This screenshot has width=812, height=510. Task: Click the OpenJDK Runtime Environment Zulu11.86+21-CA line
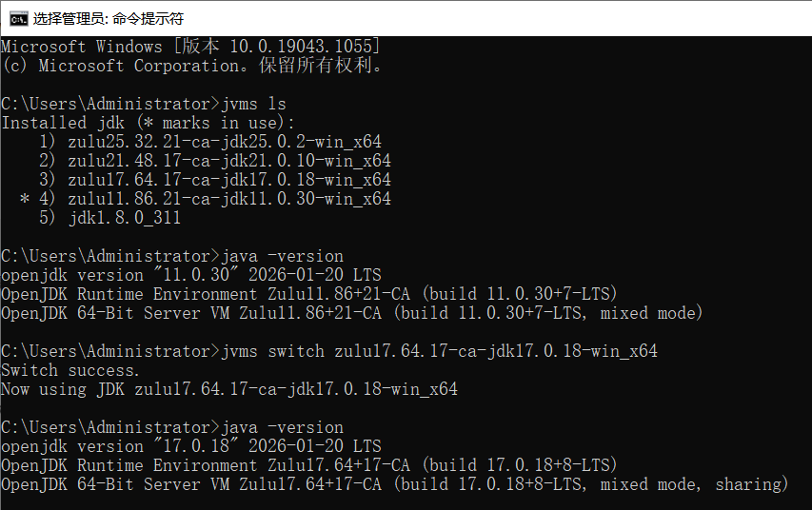(309, 294)
